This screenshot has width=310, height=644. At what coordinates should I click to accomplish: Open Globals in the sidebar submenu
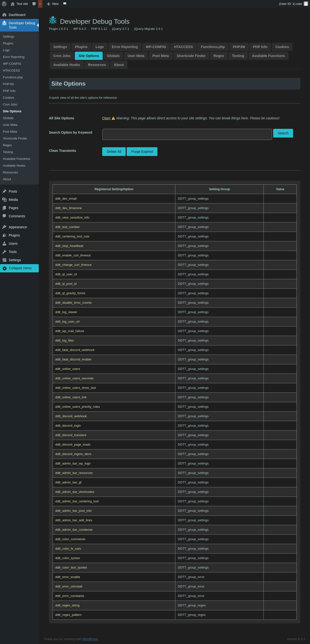pyautogui.click(x=8, y=118)
